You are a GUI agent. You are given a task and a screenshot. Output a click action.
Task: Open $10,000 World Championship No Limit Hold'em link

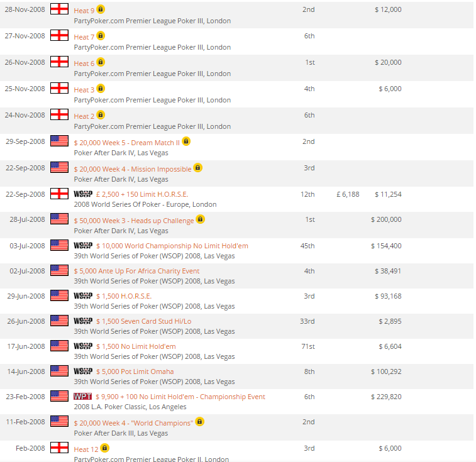tap(172, 246)
